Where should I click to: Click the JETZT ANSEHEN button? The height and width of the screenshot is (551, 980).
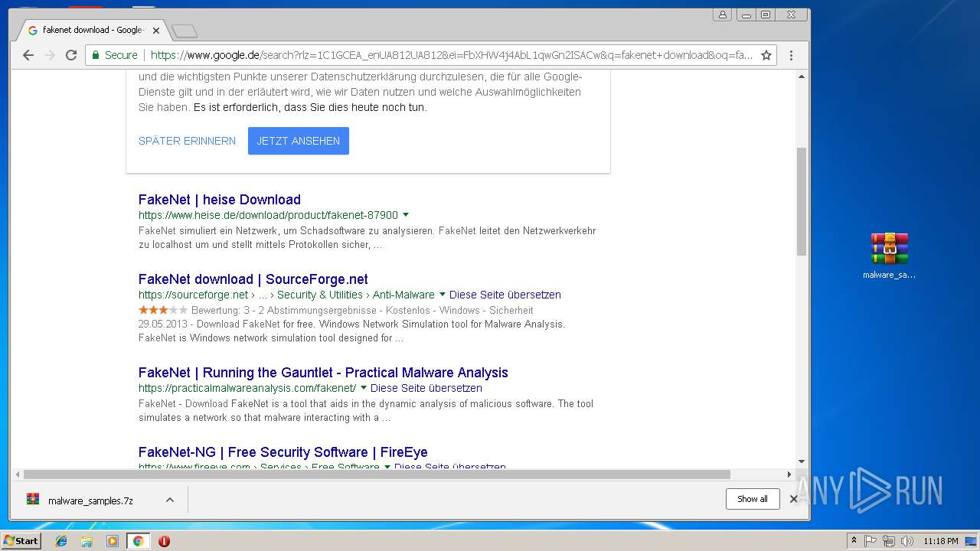click(299, 141)
